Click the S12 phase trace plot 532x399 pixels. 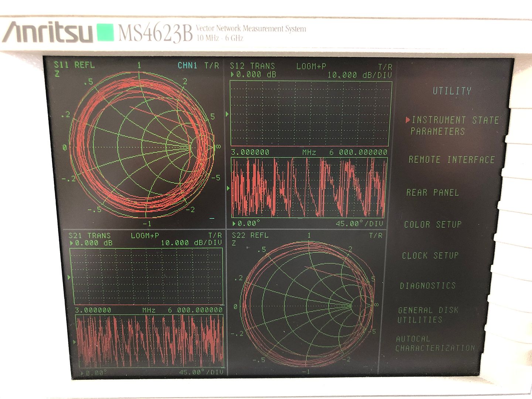coord(309,188)
